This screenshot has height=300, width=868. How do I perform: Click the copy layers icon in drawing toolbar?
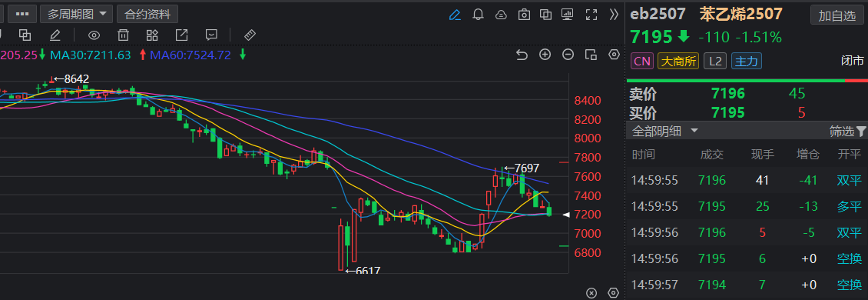pyautogui.click(x=25, y=35)
